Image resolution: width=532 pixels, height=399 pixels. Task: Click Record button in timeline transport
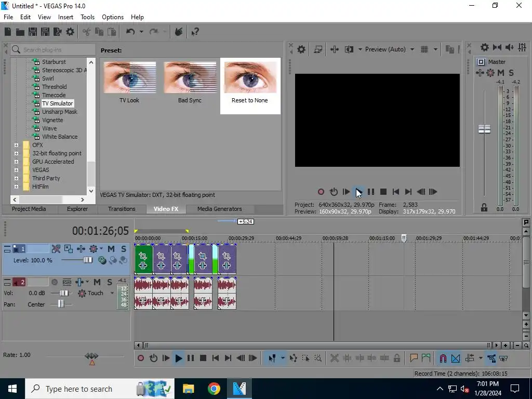140,358
